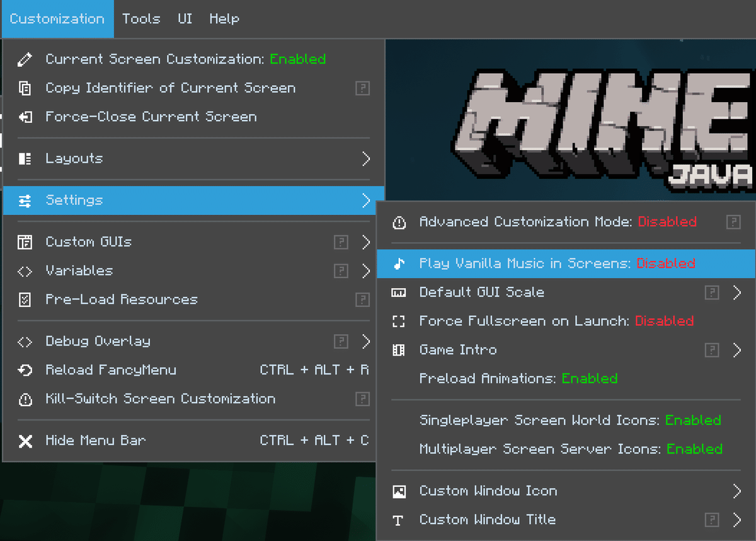Viewport: 756px width, 541px height.
Task: Open the Tools menu
Action: pos(141,19)
